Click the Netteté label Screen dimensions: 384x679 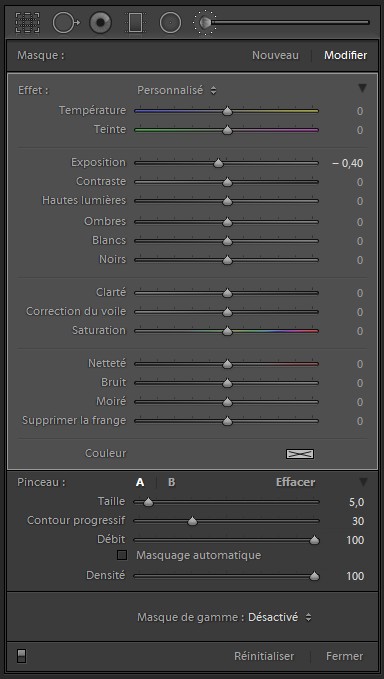[x=107, y=364]
